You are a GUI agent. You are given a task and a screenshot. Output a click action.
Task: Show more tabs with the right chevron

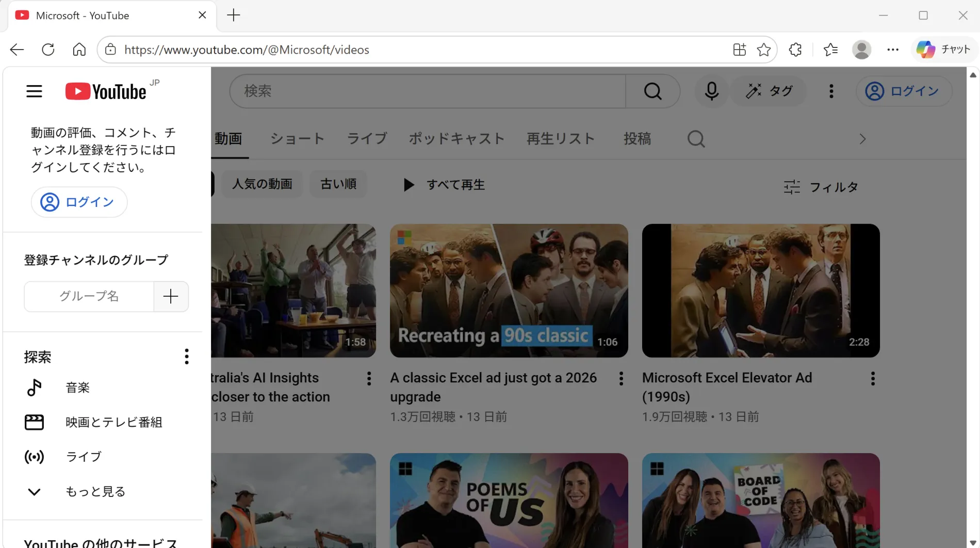(862, 139)
